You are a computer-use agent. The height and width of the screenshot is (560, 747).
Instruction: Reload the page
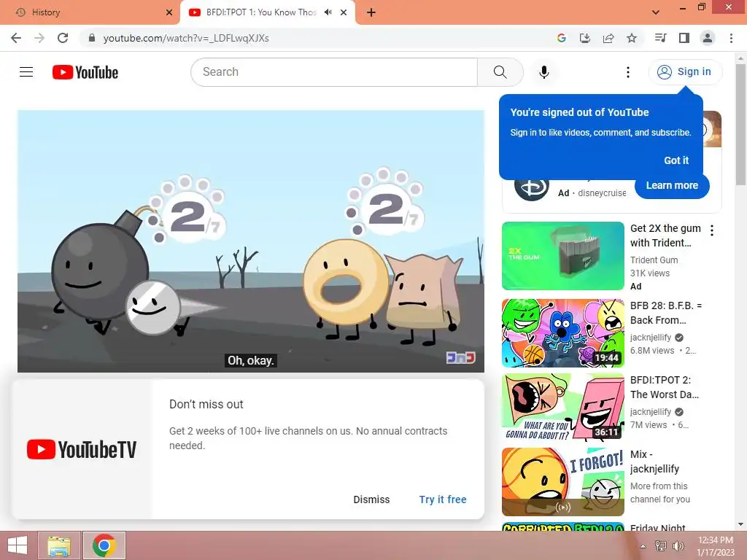63,38
